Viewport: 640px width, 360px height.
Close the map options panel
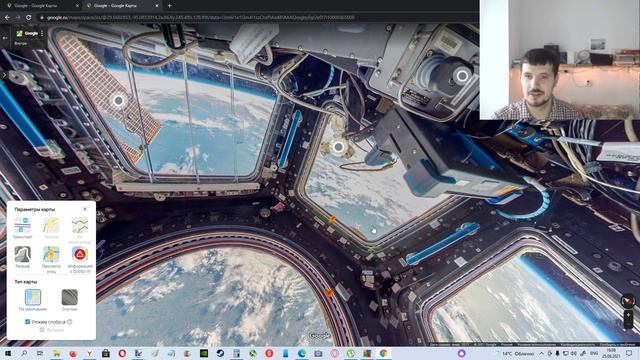click(85, 209)
